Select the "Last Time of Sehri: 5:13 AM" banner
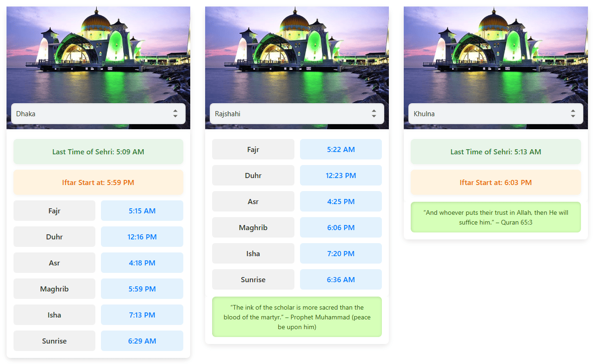This screenshot has width=594, height=364. [x=496, y=152]
